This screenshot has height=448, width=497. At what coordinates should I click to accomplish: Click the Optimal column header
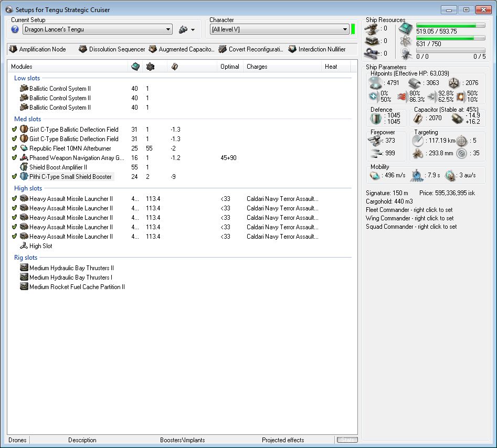pos(230,67)
